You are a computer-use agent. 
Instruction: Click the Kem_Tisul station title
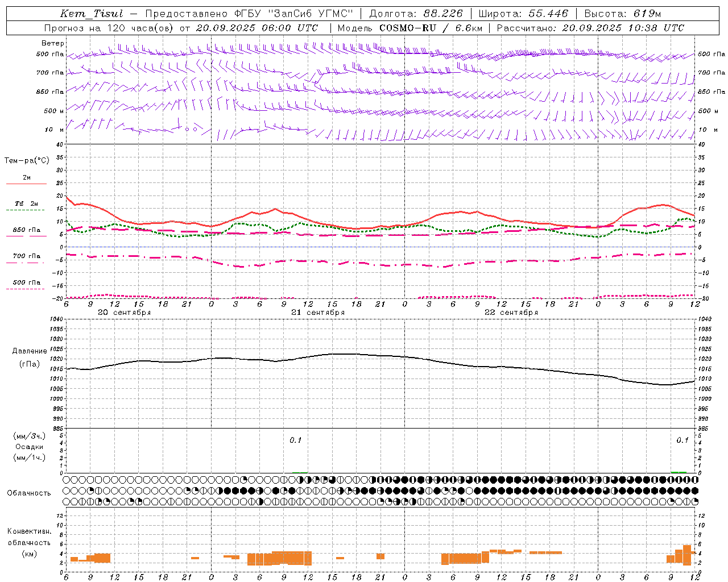(91, 14)
